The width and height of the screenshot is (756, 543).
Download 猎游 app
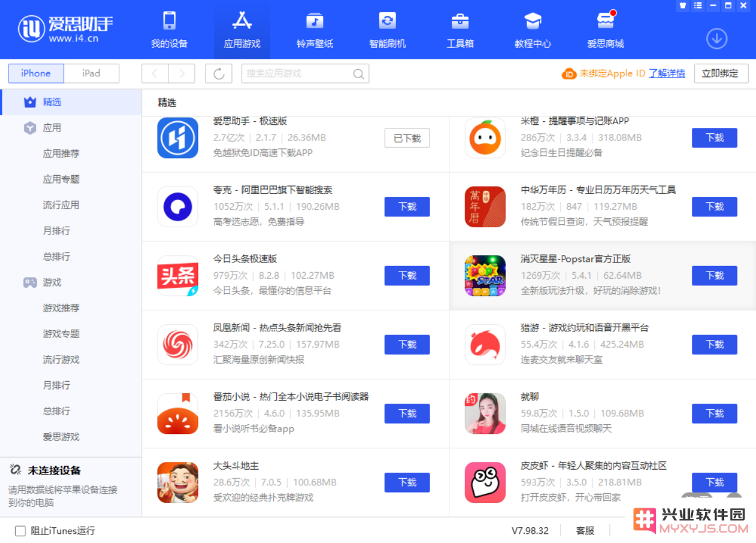715,345
